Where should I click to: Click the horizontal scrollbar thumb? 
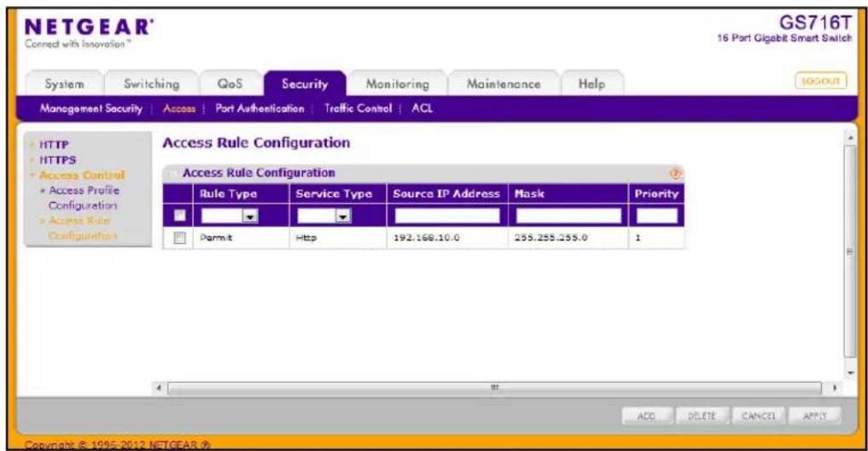coord(494,388)
